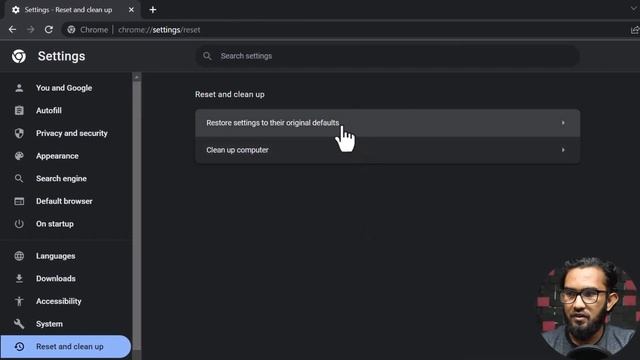Click the Privacy and security shield icon
This screenshot has width=640, height=360.
tap(19, 133)
